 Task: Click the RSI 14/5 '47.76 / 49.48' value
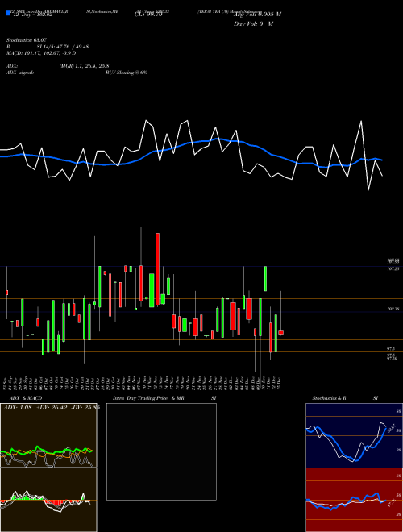(x=72, y=47)
